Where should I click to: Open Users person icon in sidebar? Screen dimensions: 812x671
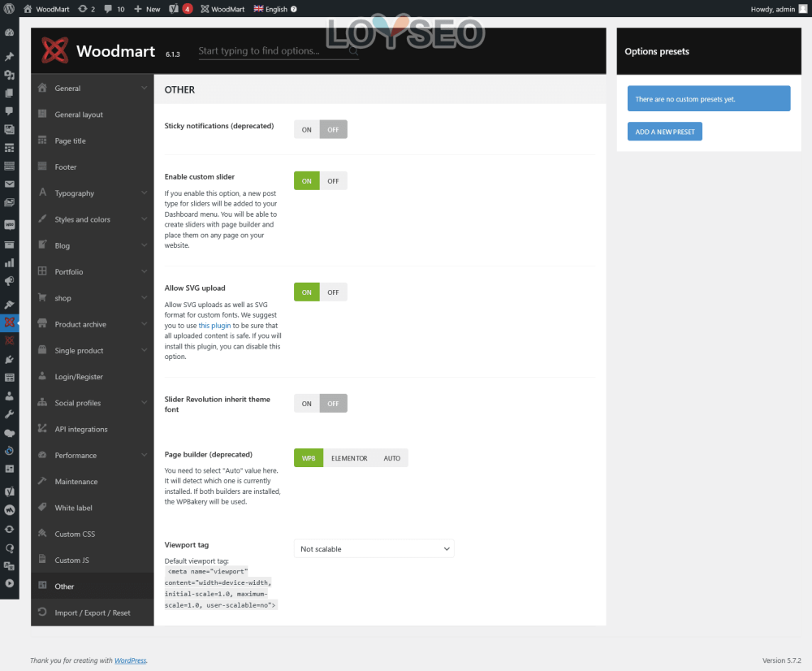pyautogui.click(x=9, y=396)
